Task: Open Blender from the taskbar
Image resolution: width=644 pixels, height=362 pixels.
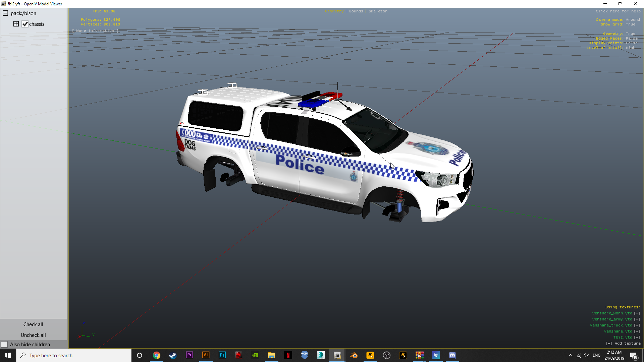Action: (354, 355)
